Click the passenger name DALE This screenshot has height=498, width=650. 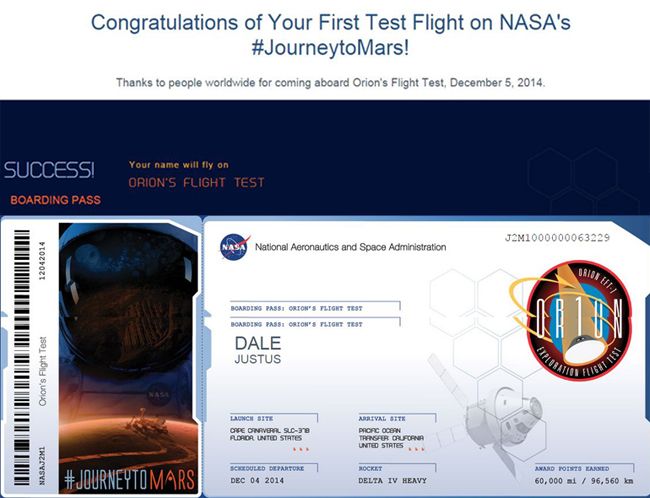(x=257, y=343)
